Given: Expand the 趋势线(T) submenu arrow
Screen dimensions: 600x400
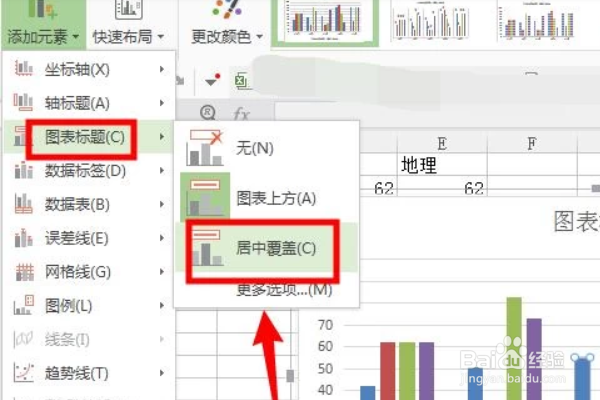Looking at the screenshot, I should pos(162,373).
